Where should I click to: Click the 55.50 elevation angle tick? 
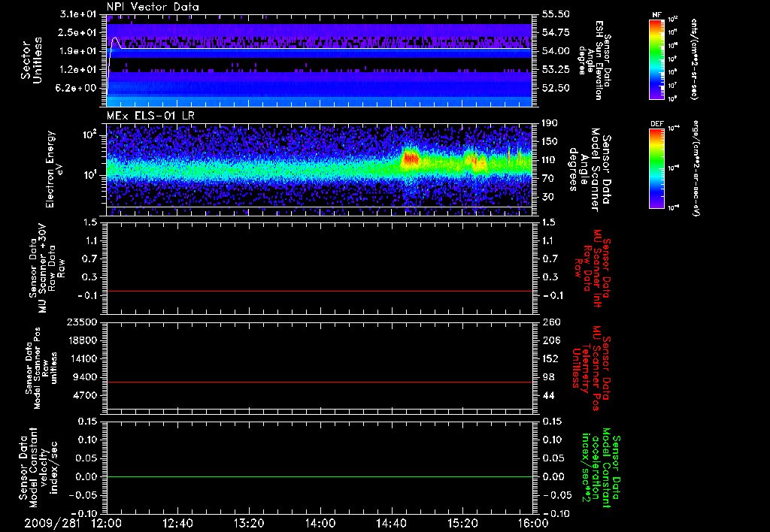(x=556, y=14)
